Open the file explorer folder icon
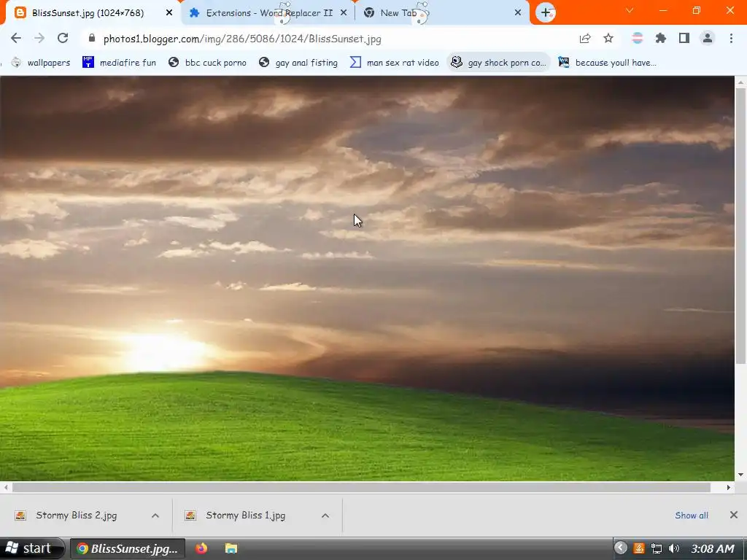The image size is (747, 560). 231,548
